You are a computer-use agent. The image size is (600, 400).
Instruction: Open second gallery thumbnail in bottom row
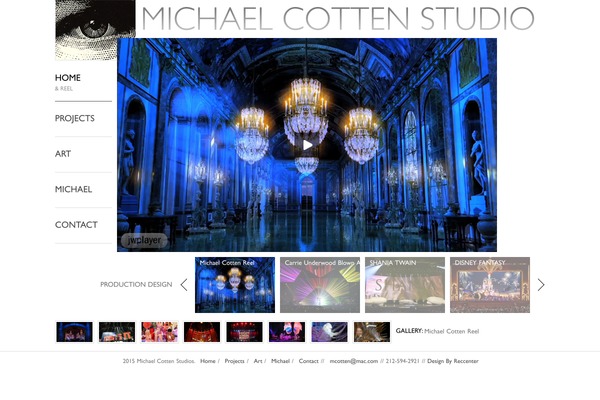click(x=117, y=331)
